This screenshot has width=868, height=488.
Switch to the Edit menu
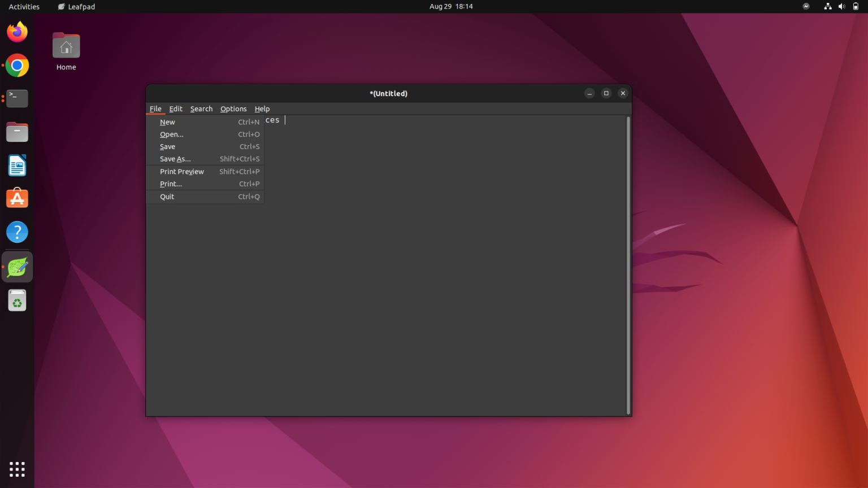click(176, 108)
